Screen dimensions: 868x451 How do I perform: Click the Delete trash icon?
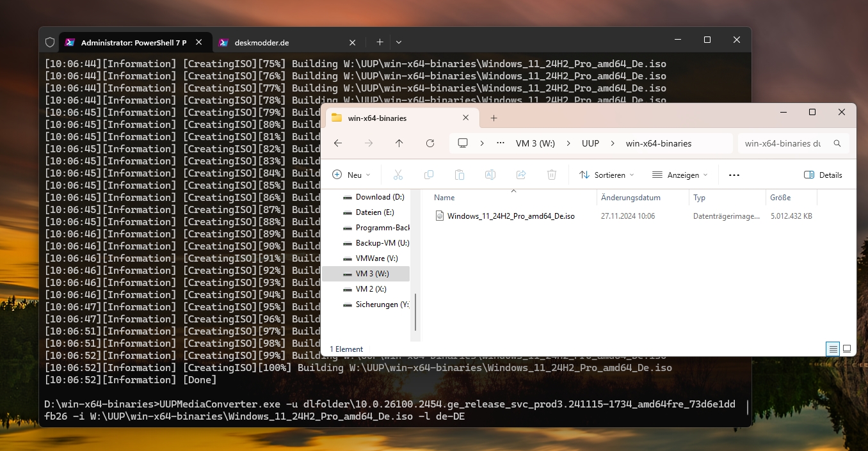click(552, 175)
